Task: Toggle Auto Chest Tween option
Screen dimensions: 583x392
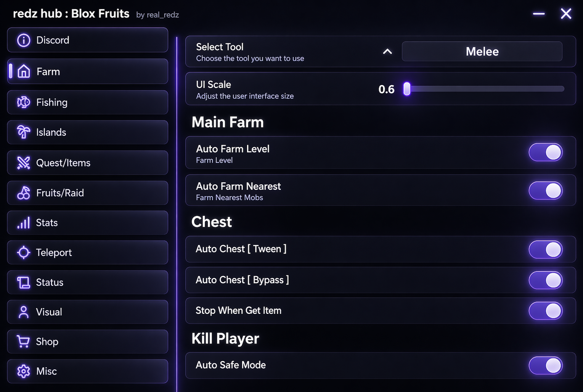Action: 546,250
